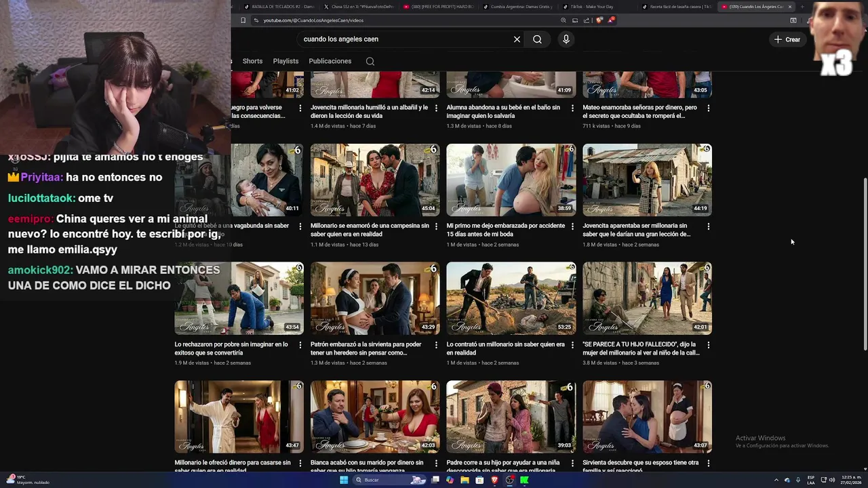Open title link Alumna abandona a su bebé

[x=503, y=112]
